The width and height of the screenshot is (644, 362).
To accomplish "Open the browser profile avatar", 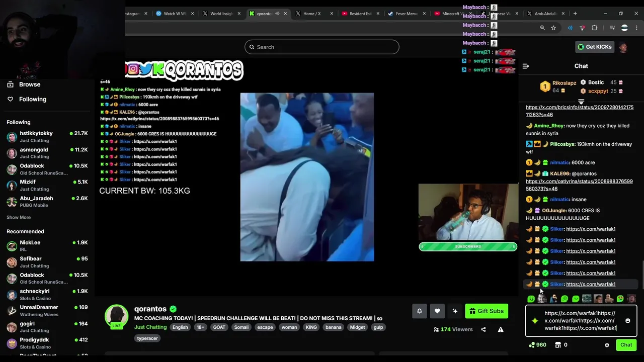I will coord(624,28).
